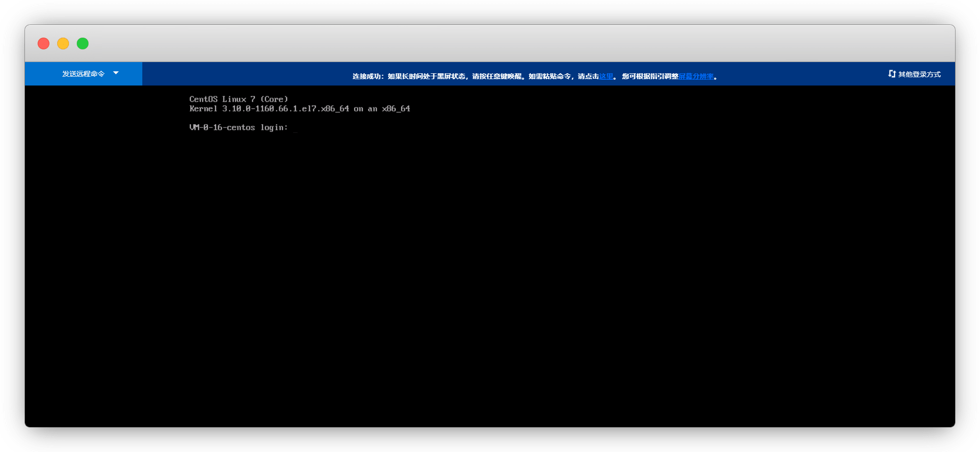980x452 pixels.
Task: Click the switch icon beside 其他登录方式
Action: (x=891, y=74)
